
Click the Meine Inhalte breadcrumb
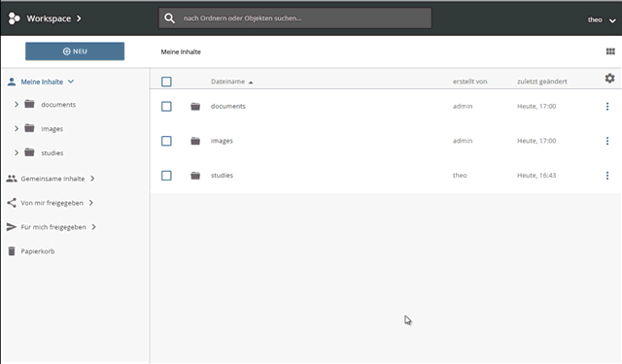tap(181, 51)
